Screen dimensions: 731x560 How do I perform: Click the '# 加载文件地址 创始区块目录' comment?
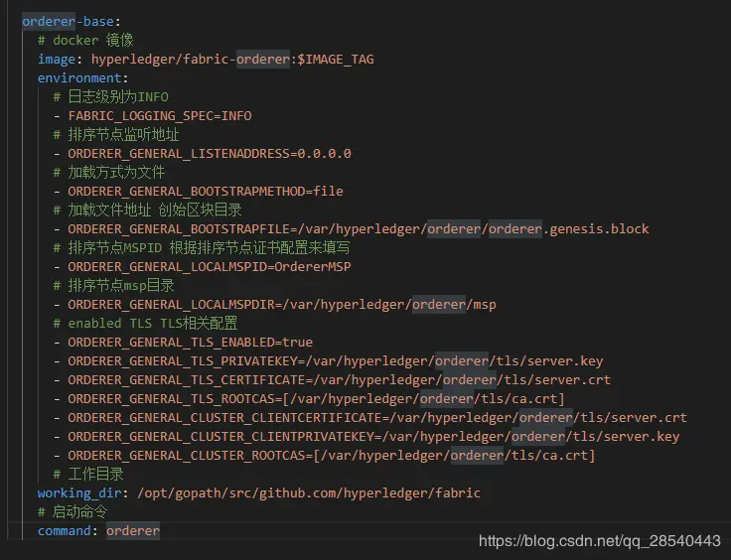pos(147,210)
